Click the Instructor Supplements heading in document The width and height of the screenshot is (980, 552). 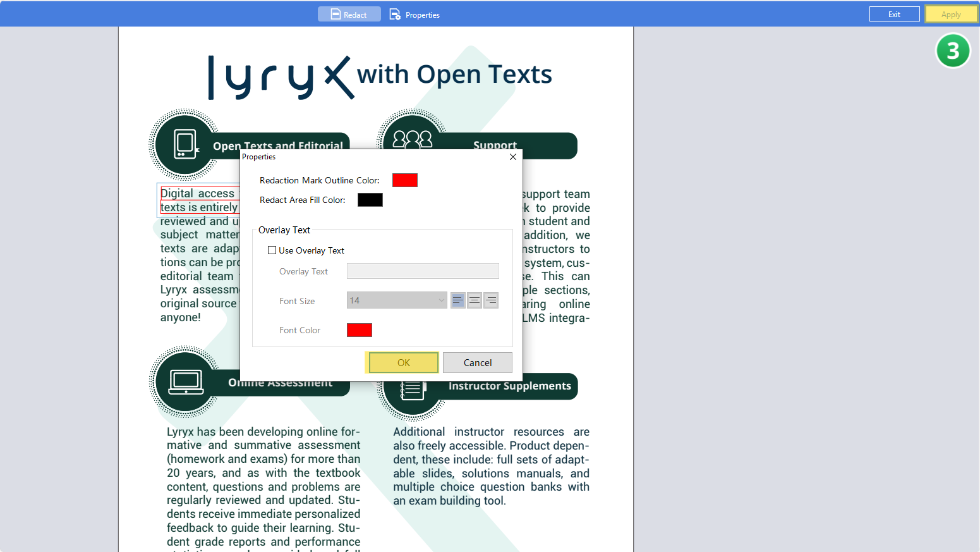click(509, 386)
